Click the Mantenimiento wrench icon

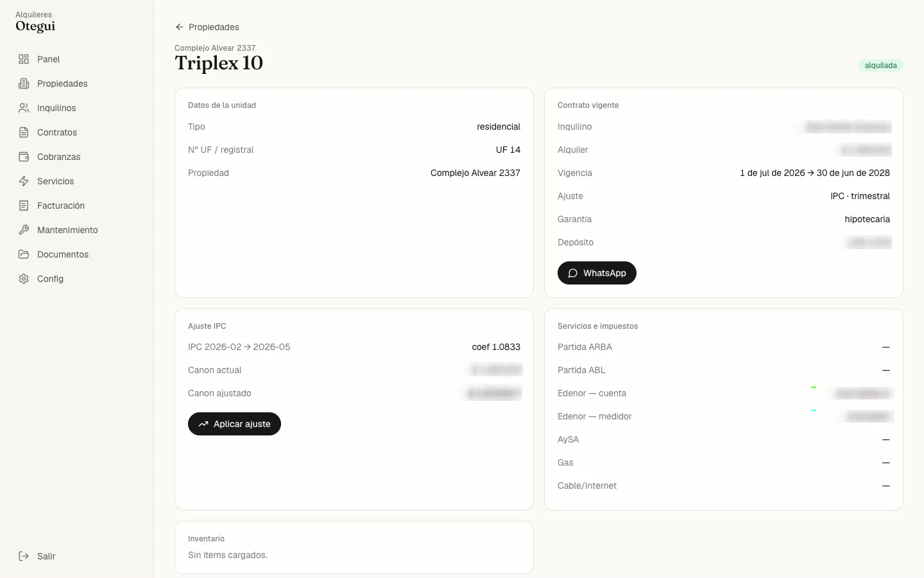pyautogui.click(x=24, y=230)
